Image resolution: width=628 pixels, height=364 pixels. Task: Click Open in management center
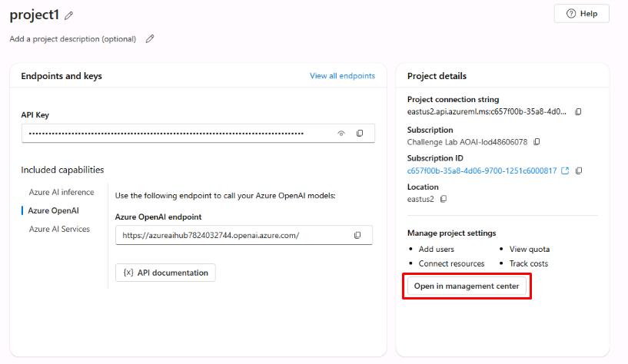pyautogui.click(x=467, y=286)
